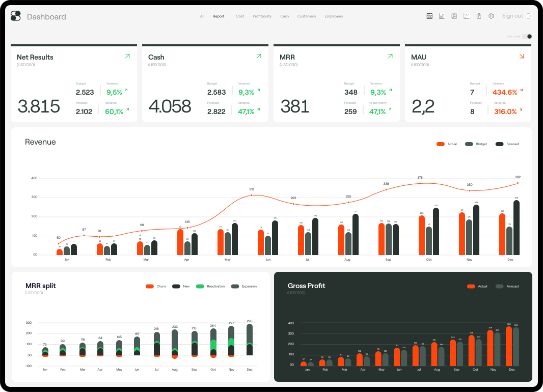Toggle Actual swatch in Gross Profit legend
Screen dimensions: 543x392
click(x=471, y=287)
